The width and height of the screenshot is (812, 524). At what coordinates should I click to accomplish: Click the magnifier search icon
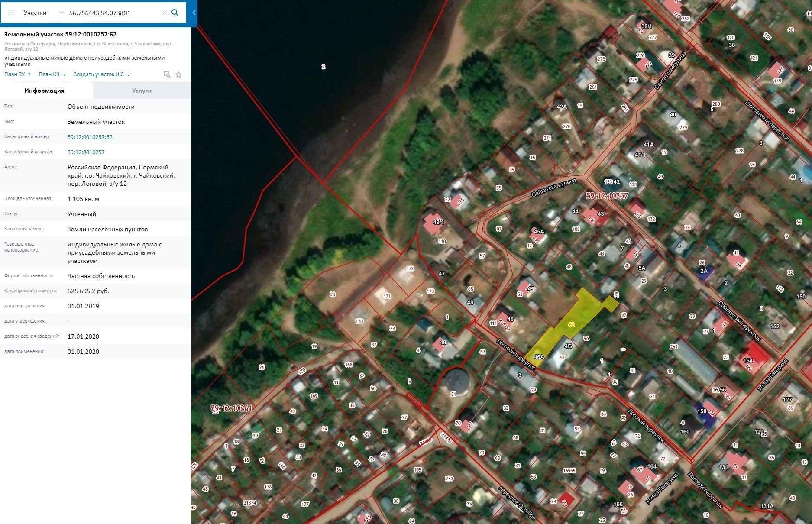175,13
